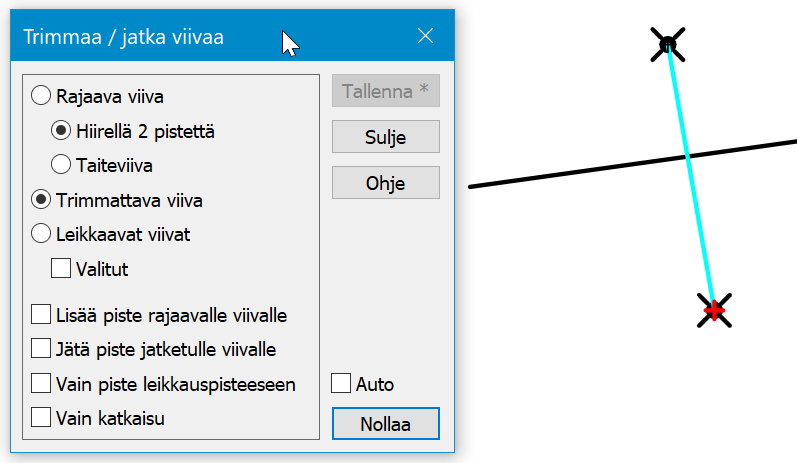Click the black cross point marker at the top
Viewport: 797px width, 463px height.
pyautogui.click(x=668, y=44)
